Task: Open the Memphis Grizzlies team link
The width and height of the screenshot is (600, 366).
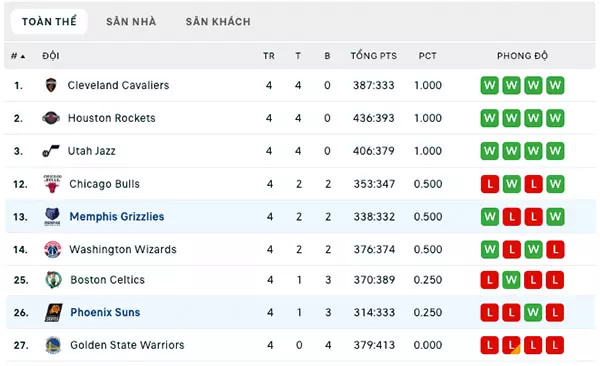Action: coord(117,217)
